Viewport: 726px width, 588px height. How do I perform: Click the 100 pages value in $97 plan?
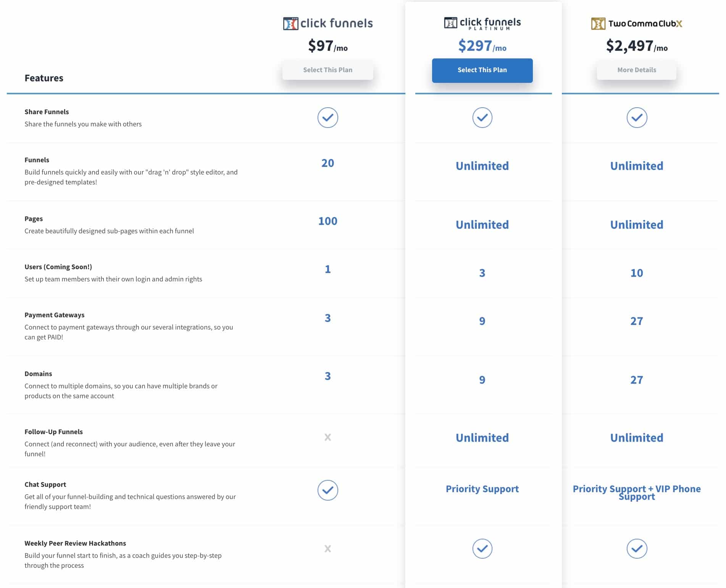click(328, 221)
